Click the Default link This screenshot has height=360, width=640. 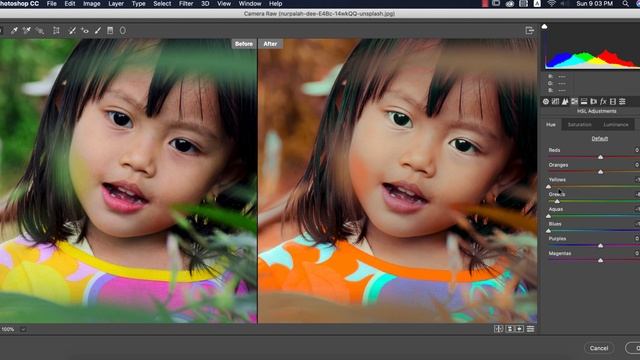600,139
